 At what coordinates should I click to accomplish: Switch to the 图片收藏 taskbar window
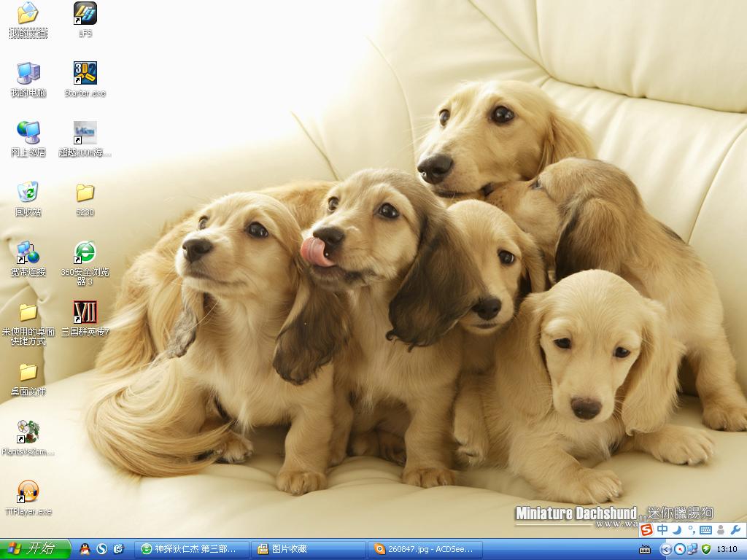308,549
